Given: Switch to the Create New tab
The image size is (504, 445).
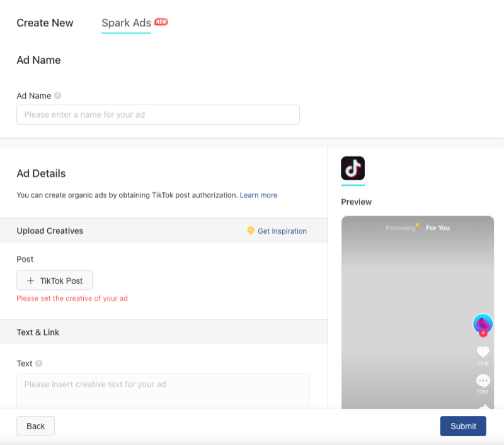Looking at the screenshot, I should [x=45, y=23].
